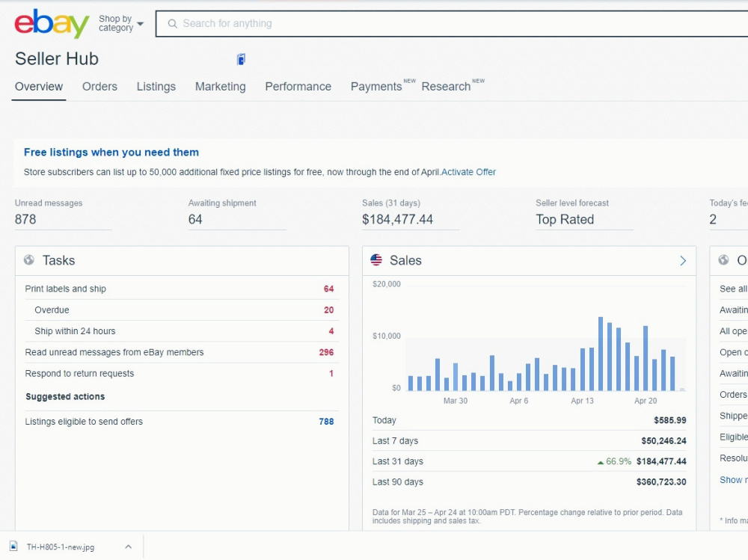Open the Listings eligible to send offers task
Screen dimensions: 748x560
pos(180,422)
